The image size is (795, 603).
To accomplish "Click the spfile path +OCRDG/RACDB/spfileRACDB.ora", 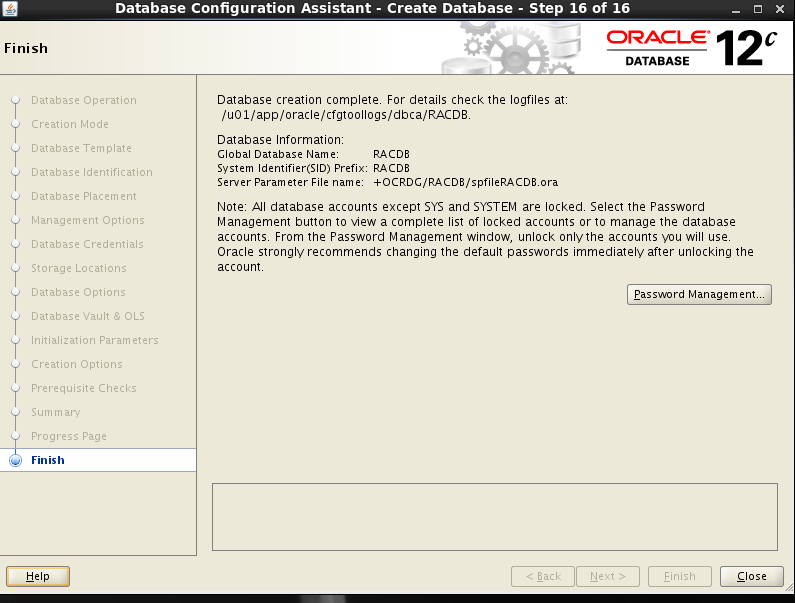I will (x=465, y=183).
